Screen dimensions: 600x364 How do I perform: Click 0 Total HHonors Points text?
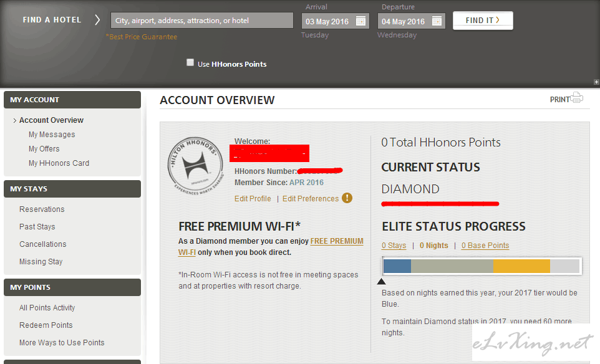441,142
